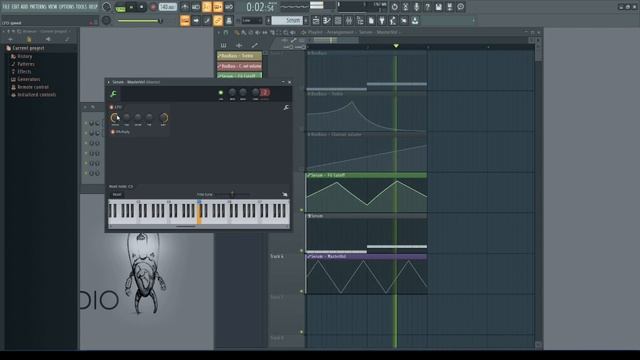Toggle pattern/song mode switch in transport

click(120, 7)
